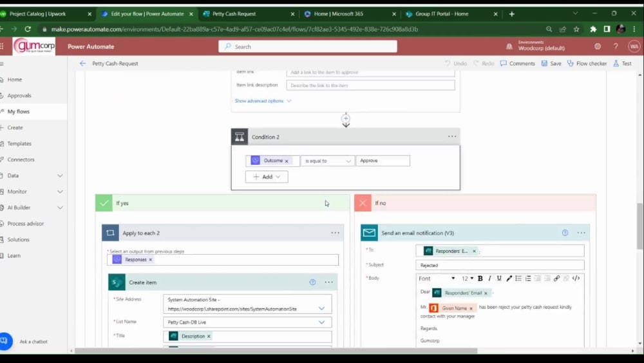Open the Comments pane
Screen dimensions: 644x363
click(x=518, y=63)
